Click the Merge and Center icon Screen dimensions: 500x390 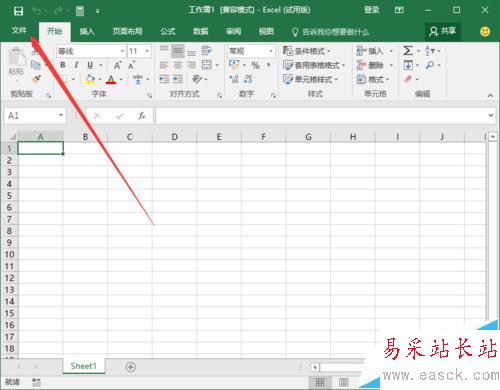[207, 65]
